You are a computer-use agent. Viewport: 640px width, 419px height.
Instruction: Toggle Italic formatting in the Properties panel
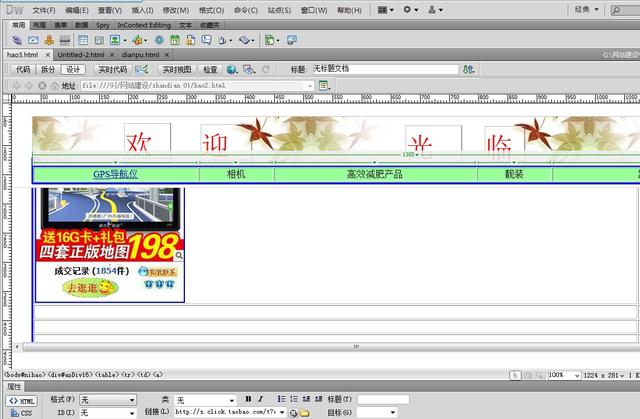tap(259, 400)
